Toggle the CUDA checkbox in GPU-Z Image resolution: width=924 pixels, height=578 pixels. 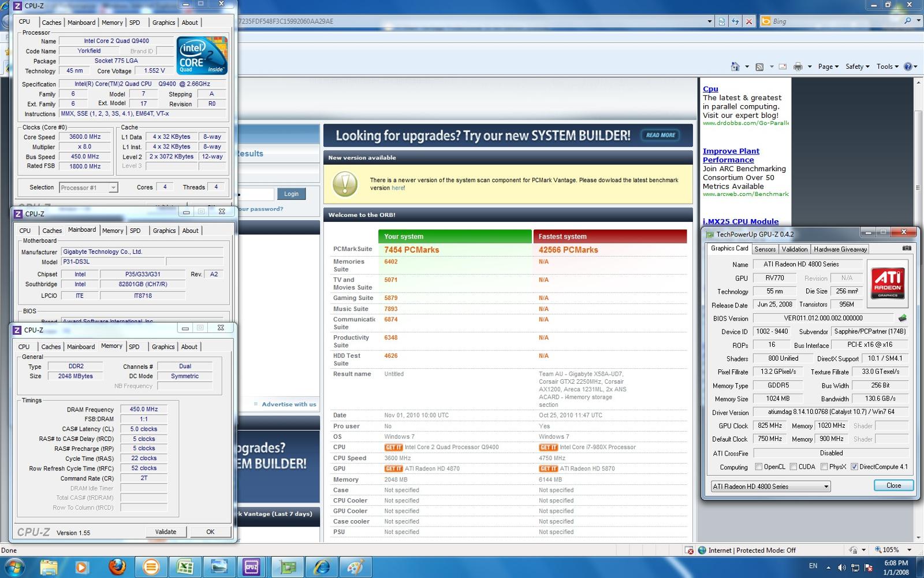[793, 466]
